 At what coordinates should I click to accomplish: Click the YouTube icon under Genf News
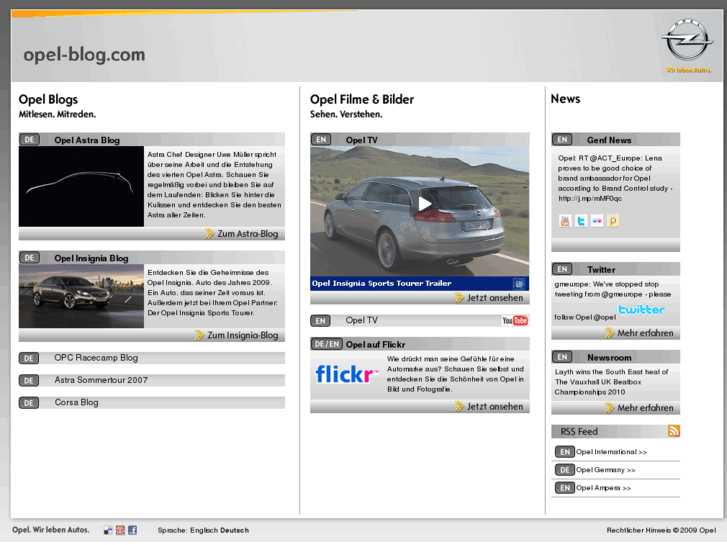point(565,221)
